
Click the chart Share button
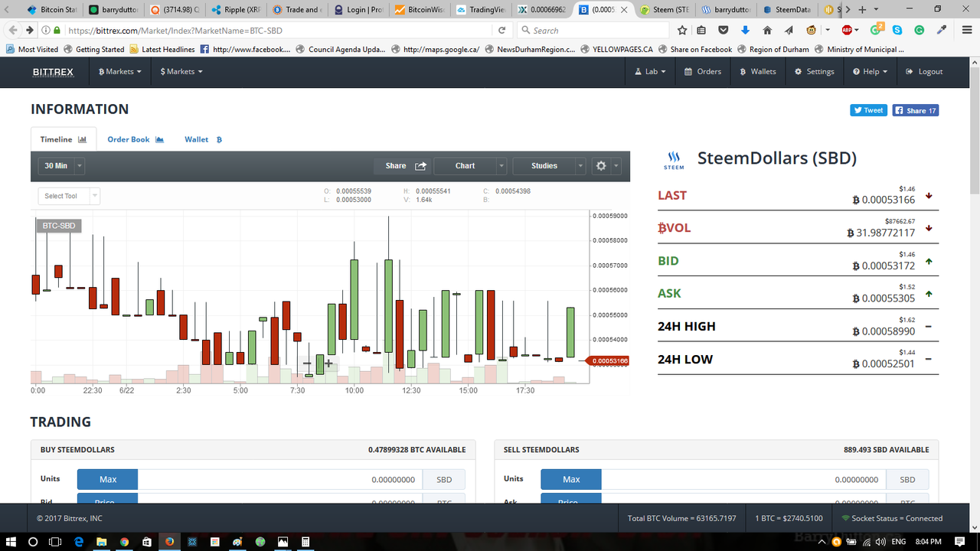tap(403, 165)
